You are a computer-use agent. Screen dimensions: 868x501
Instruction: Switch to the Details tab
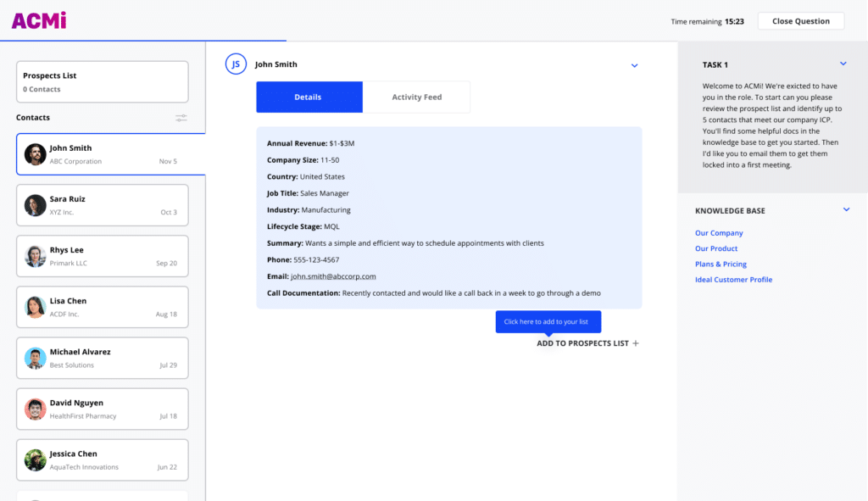309,97
